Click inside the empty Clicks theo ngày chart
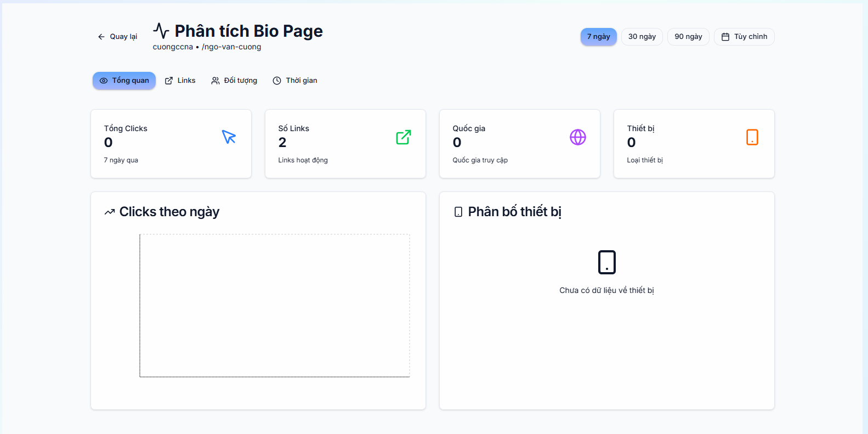This screenshot has width=868, height=434. coord(274,306)
